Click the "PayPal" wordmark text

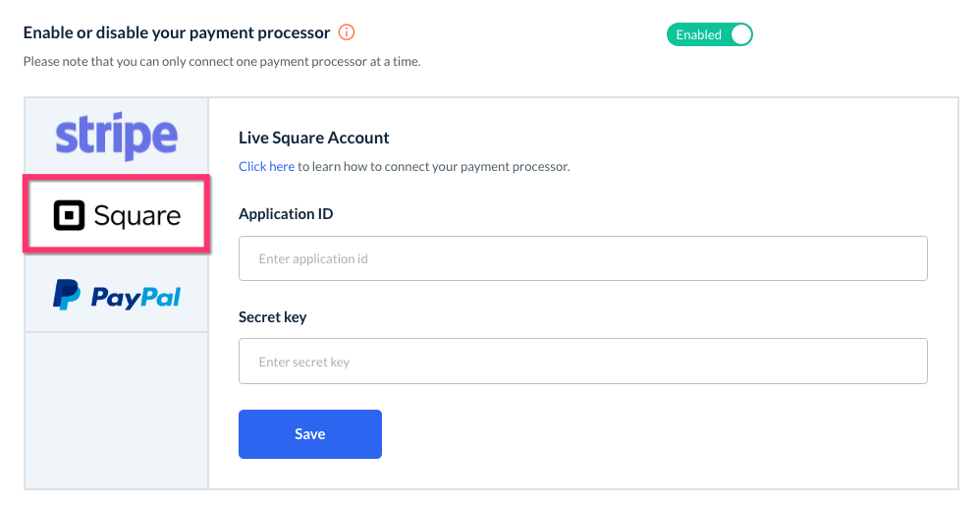(x=136, y=296)
